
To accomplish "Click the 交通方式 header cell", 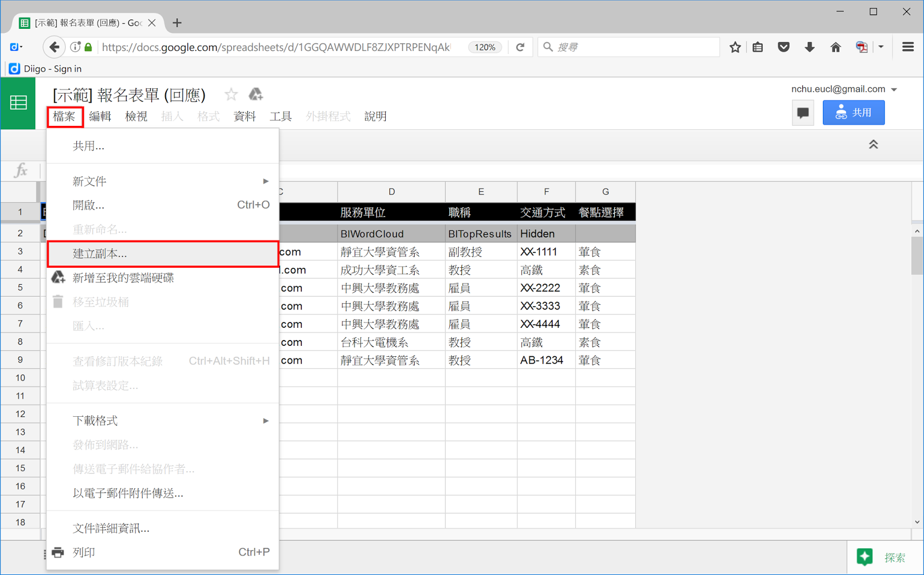I will tap(546, 212).
